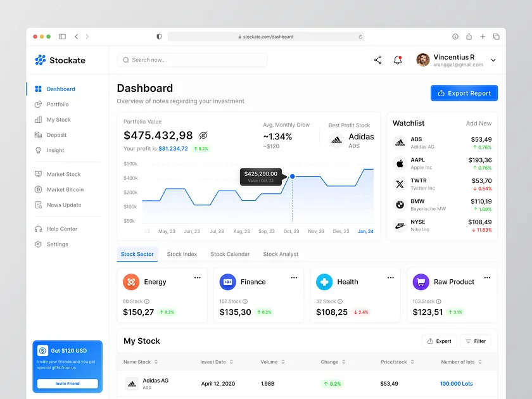Switch to the Stock Index tab

click(182, 253)
